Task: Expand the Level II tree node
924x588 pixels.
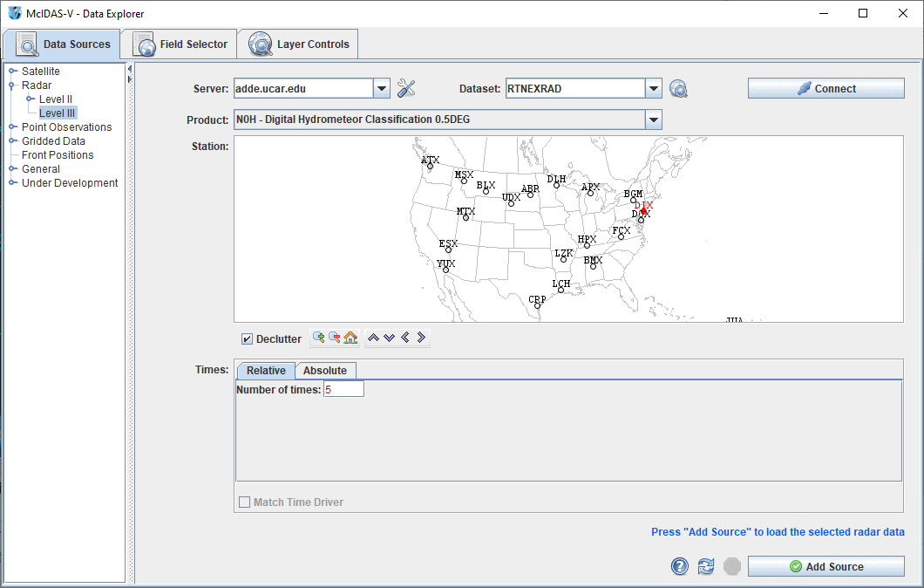Action: tap(30, 99)
